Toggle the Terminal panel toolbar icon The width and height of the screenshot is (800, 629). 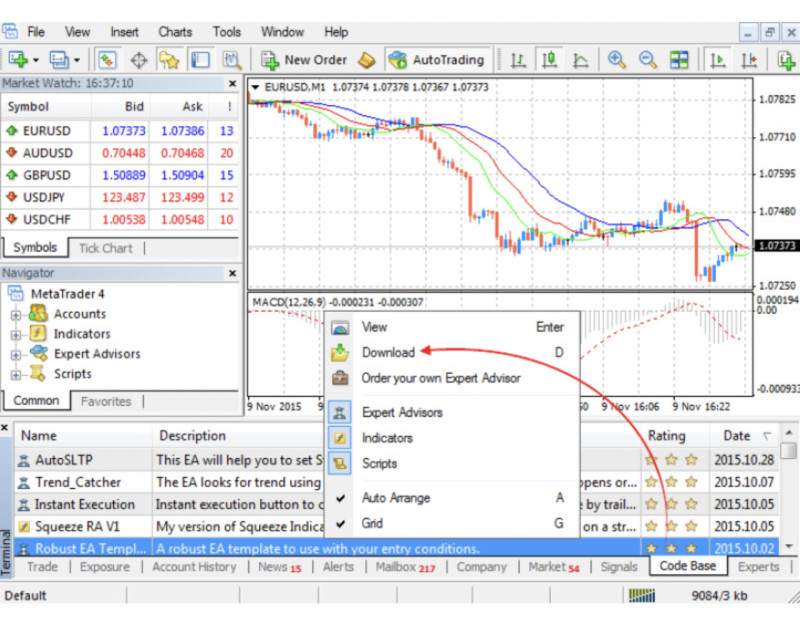tap(200, 60)
